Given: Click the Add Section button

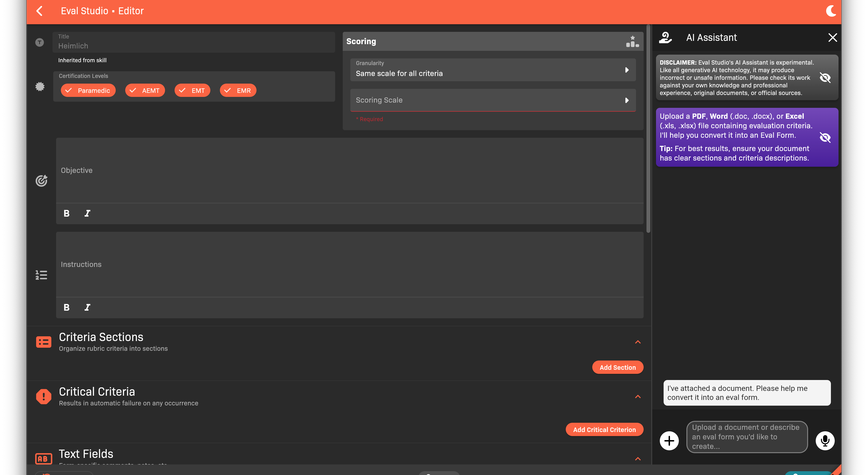Looking at the screenshot, I should 617,368.
